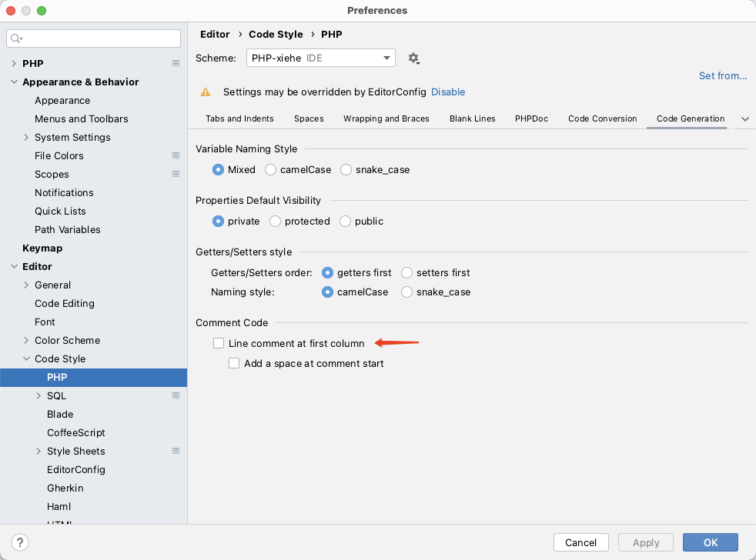Viewport: 756px width, 560px height.
Task: Click the help question mark button
Action: pyautogui.click(x=21, y=542)
